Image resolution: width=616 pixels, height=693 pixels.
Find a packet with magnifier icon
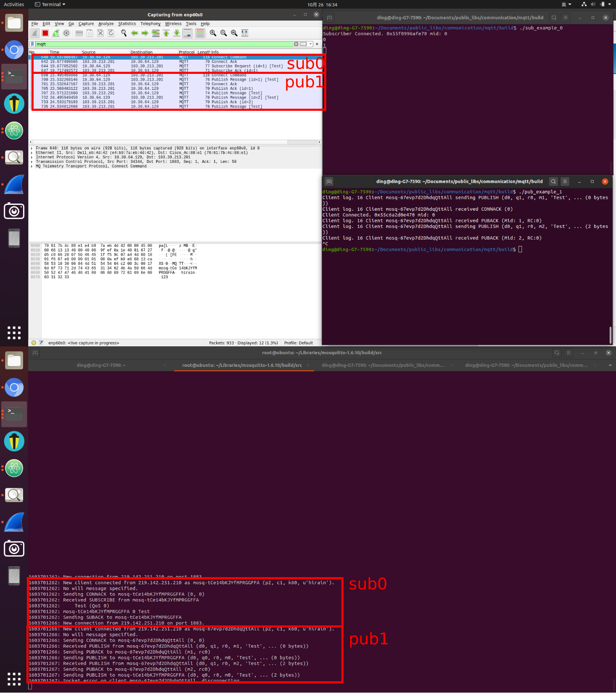tap(124, 33)
